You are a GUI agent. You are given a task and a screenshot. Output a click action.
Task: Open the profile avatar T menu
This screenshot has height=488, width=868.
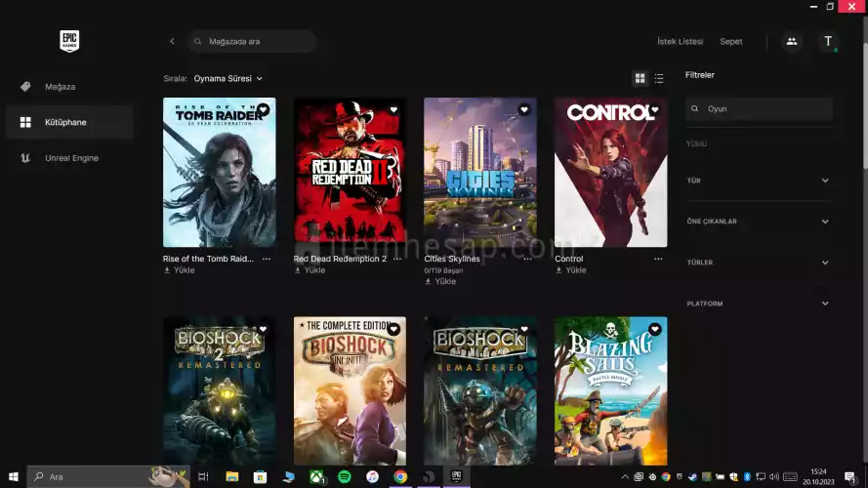828,41
